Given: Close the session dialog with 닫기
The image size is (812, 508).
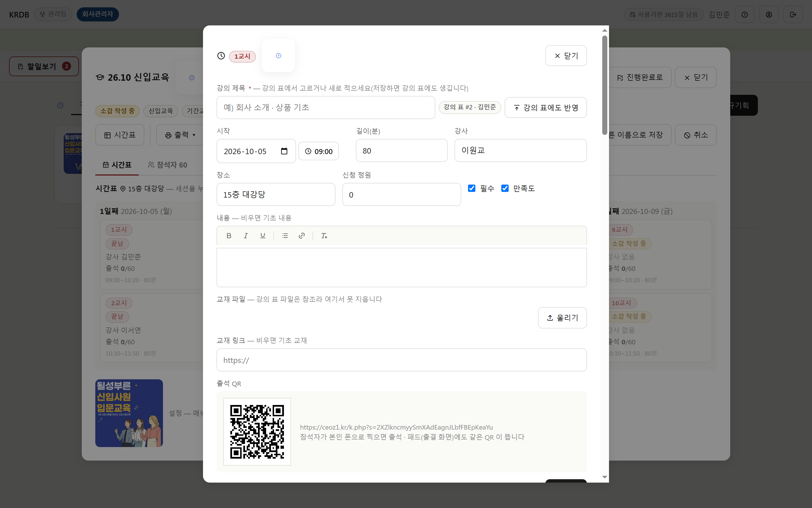Looking at the screenshot, I should tap(566, 56).
